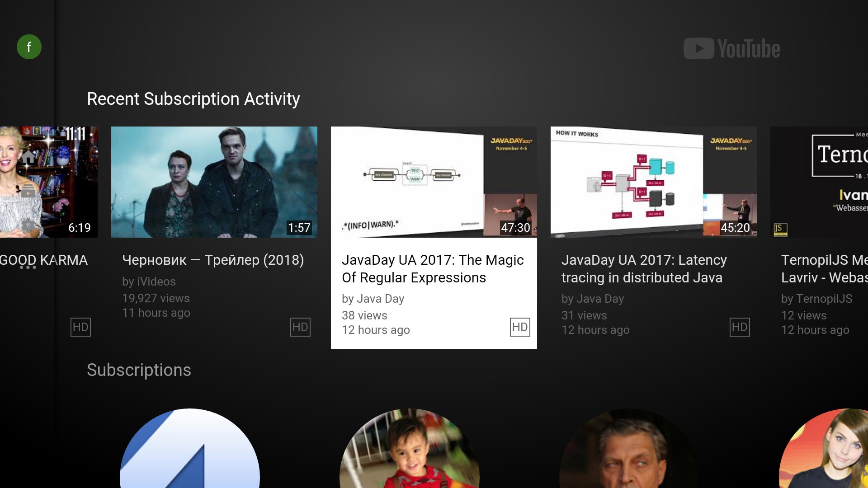Open title "JavaDay UA 2017: Latency tracing in distributed Java"

tap(644, 269)
